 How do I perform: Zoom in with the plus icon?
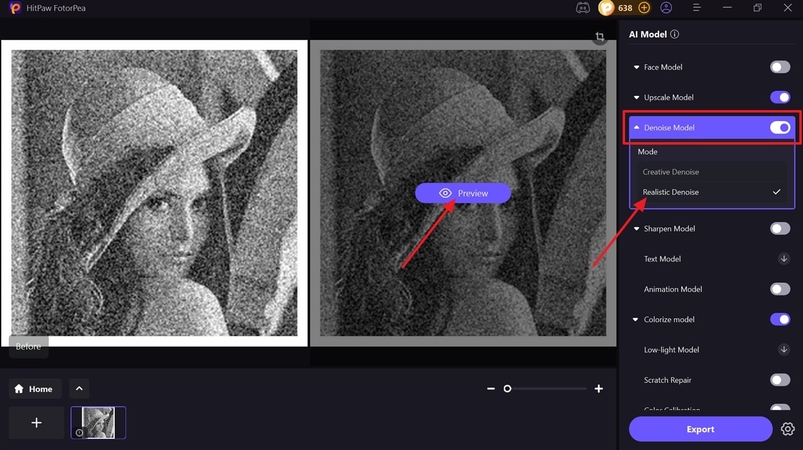[599, 389]
